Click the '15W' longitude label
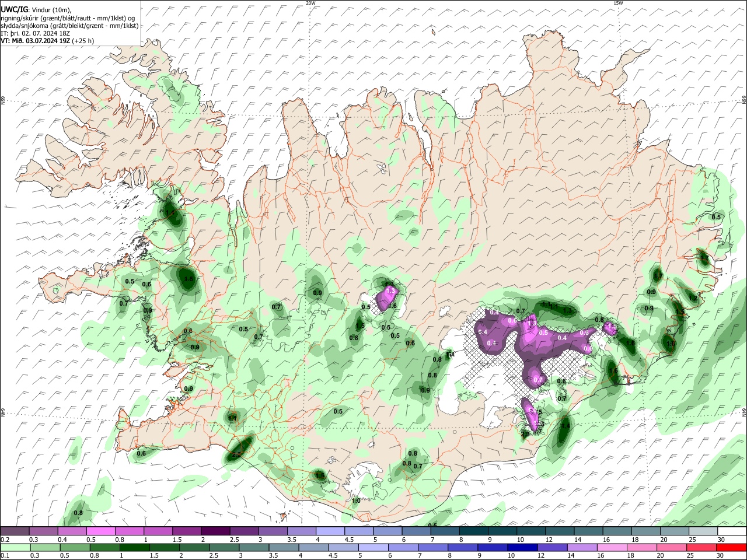This screenshot has width=747, height=560. pos(618,3)
